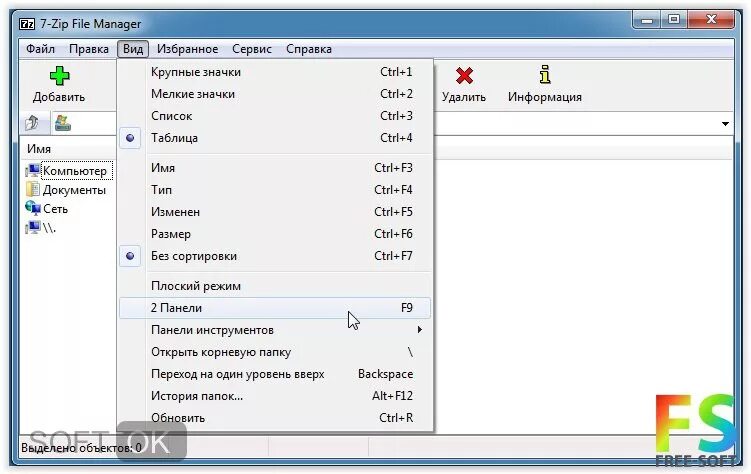Select the Документы folder icon

pos(33,190)
